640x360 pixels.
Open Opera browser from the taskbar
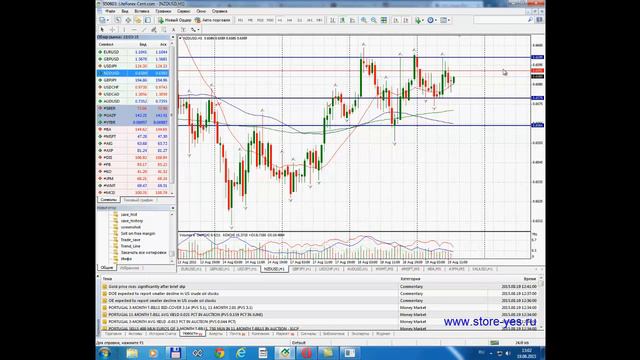307,353
